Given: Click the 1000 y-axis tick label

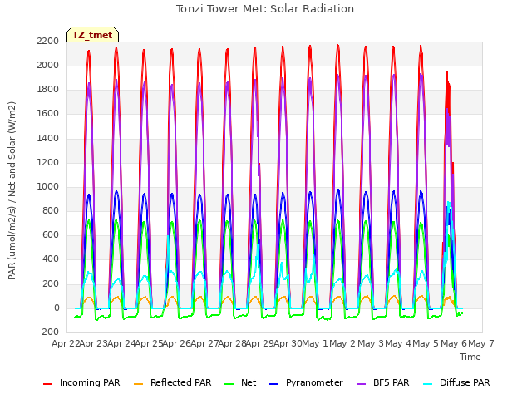Looking at the screenshot, I should tap(48, 186).
